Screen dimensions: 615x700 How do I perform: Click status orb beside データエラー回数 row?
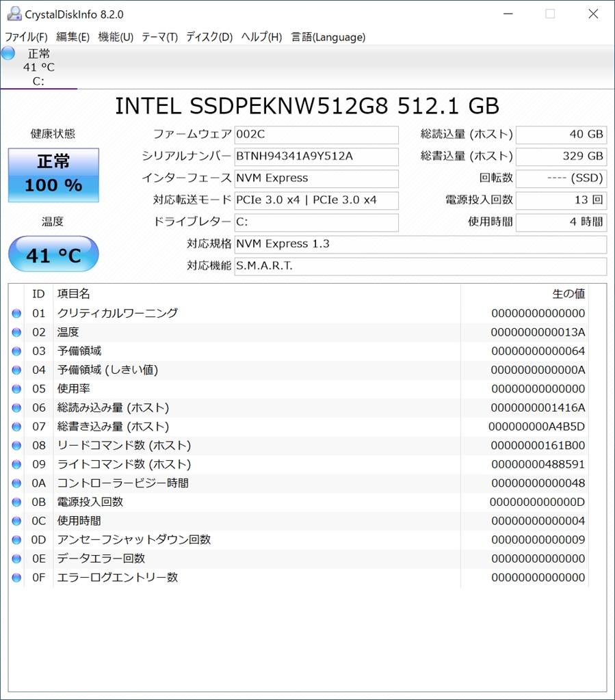click(16, 559)
